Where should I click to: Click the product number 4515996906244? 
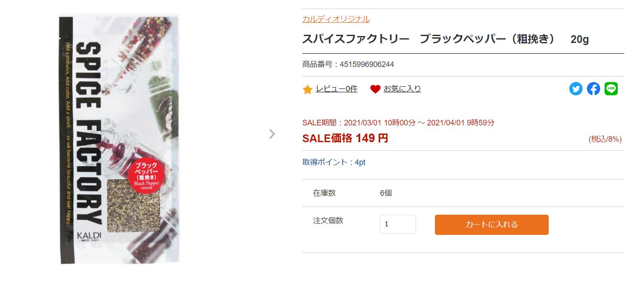tap(367, 64)
